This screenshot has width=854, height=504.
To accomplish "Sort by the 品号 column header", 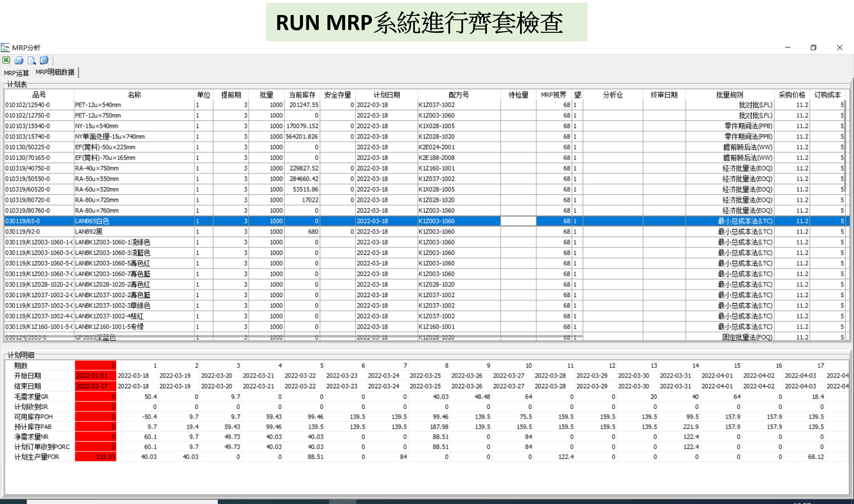I will pyautogui.click(x=39, y=95).
